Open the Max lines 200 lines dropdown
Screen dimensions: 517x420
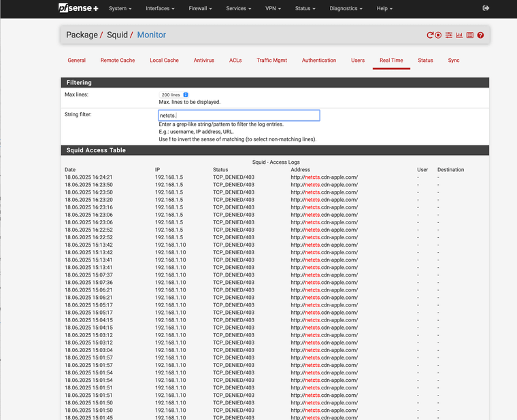pyautogui.click(x=173, y=95)
